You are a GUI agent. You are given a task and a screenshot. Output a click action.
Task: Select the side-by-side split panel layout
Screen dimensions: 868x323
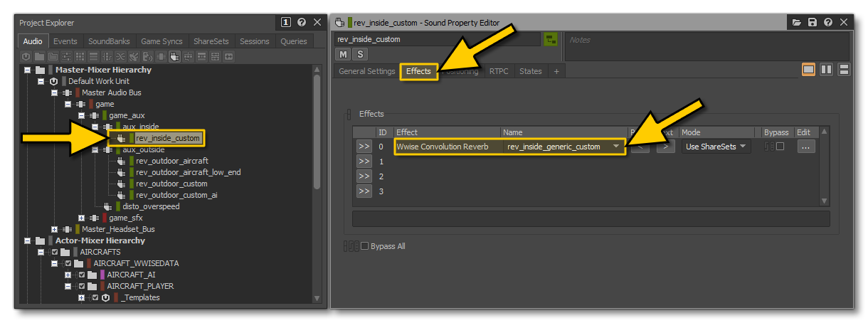[x=826, y=70]
